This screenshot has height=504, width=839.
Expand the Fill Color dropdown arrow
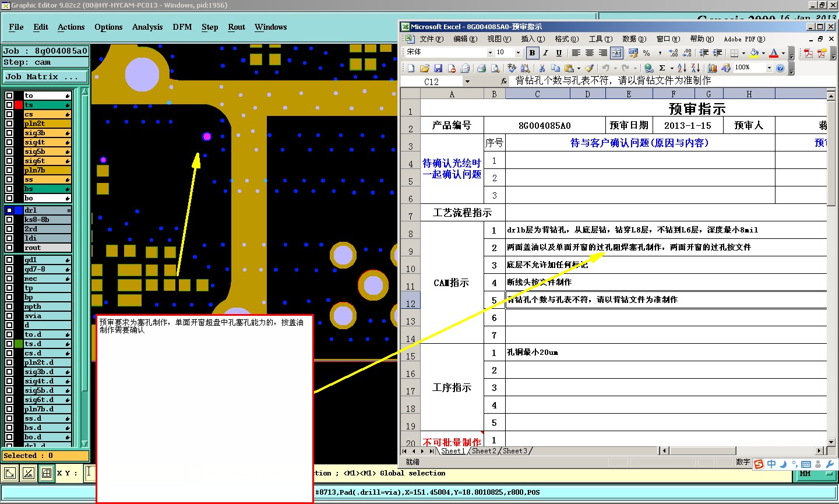pos(763,53)
